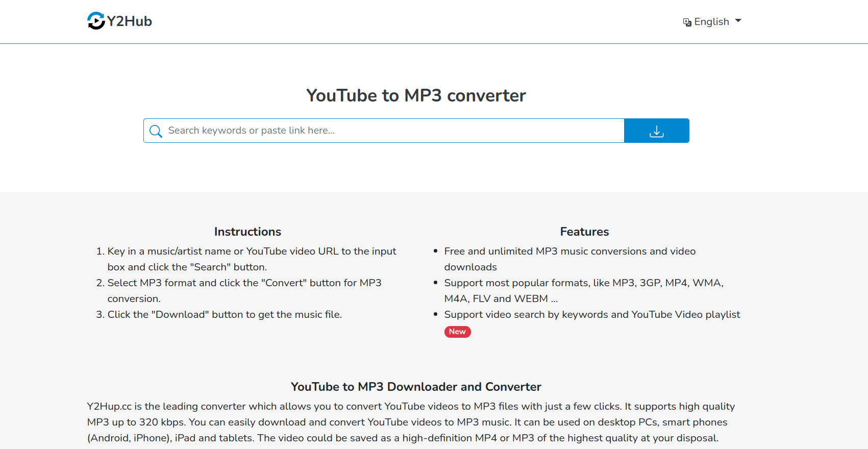Click the 'Y2Hup.cc is the leading converter' paragraph
This screenshot has height=449, width=868.
click(x=411, y=422)
